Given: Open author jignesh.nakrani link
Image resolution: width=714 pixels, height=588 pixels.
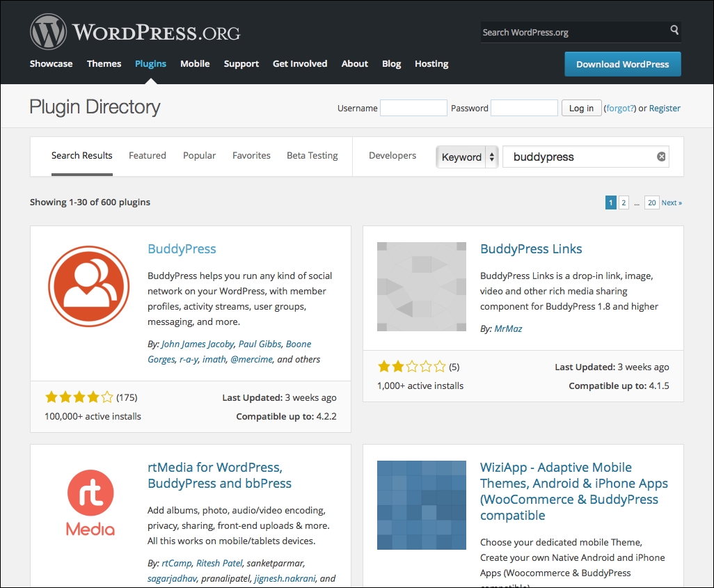Looking at the screenshot, I should [x=285, y=579].
